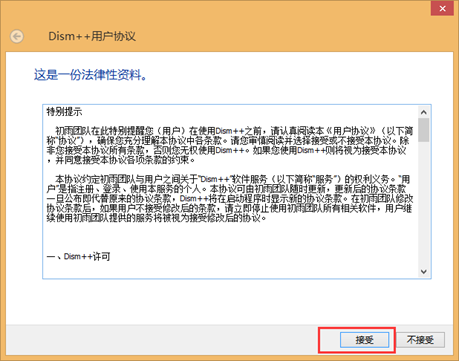
Task: Click the 特别提示 heading in agreement text
Action: [64, 112]
